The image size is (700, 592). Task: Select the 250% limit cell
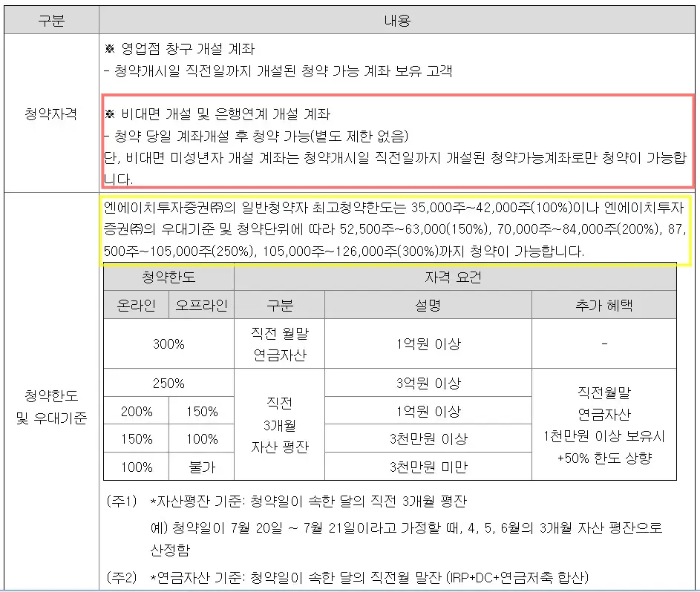click(x=169, y=383)
